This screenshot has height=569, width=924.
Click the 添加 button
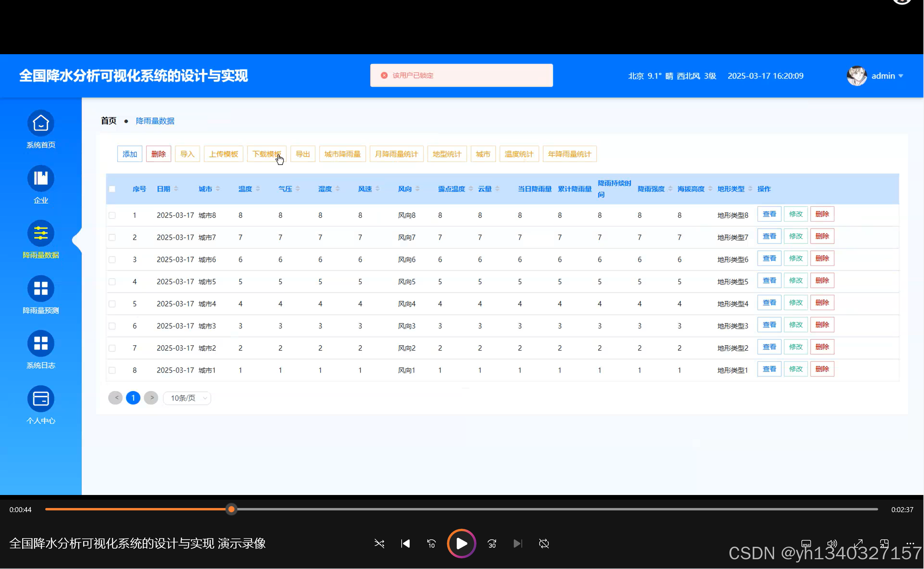coord(129,154)
